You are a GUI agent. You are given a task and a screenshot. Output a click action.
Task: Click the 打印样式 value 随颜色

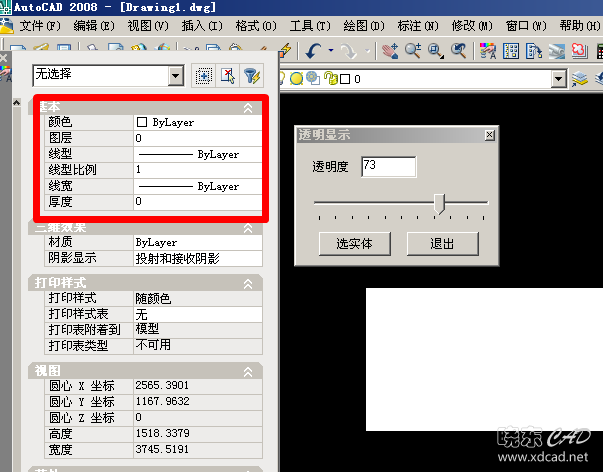(x=198, y=299)
